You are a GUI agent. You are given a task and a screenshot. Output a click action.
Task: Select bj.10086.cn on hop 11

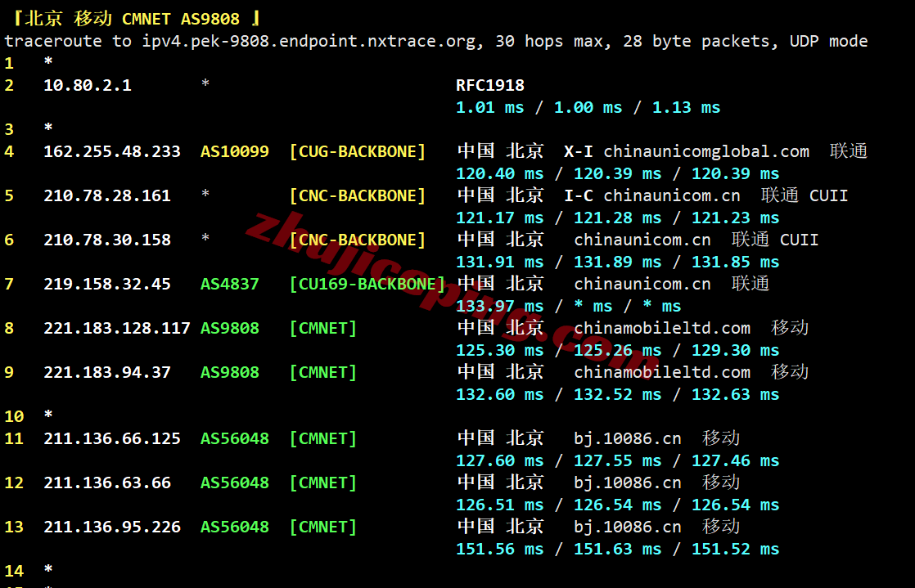pos(628,438)
